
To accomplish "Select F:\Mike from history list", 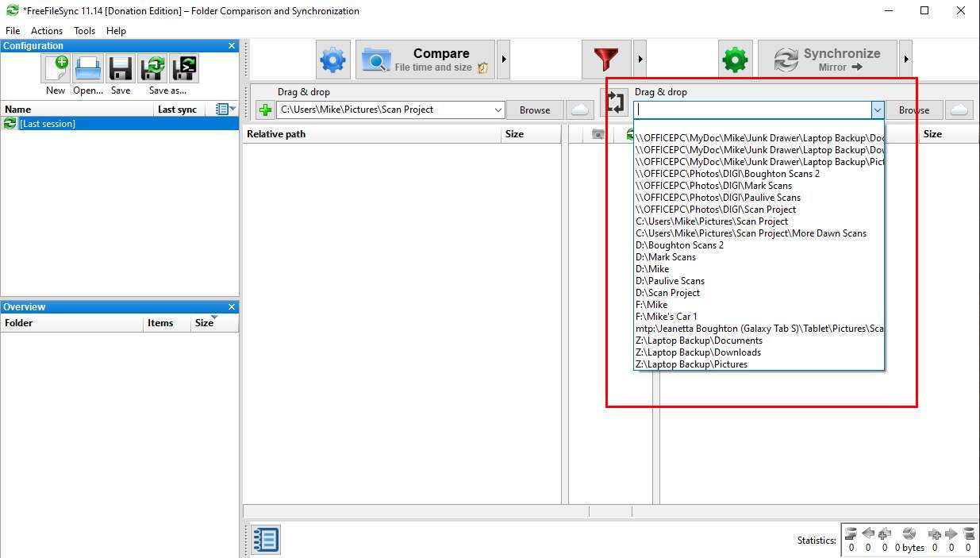I will point(759,305).
